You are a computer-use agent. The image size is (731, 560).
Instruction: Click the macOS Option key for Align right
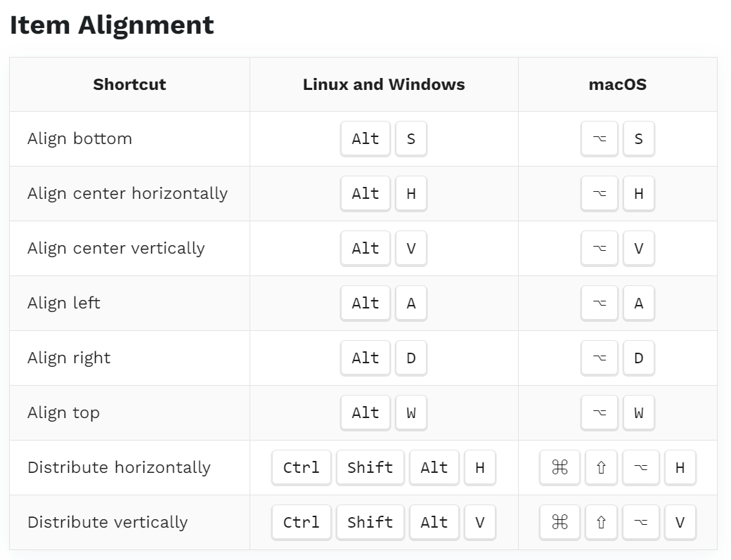pos(599,358)
